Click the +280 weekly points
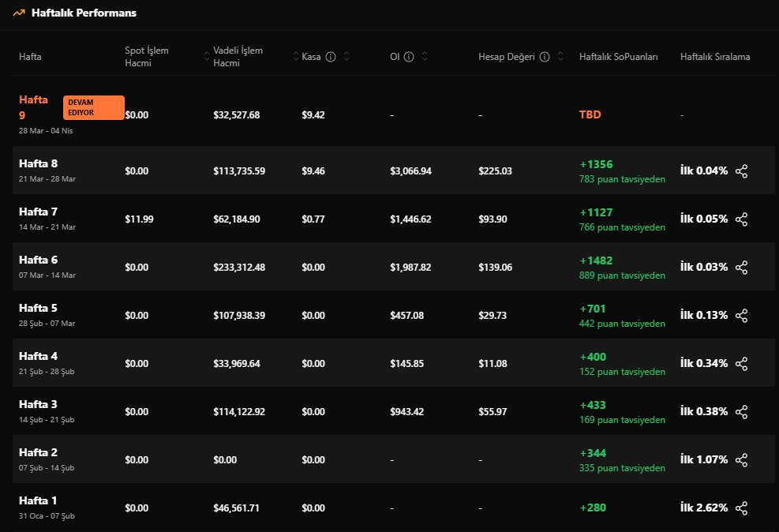The image size is (779, 532). pos(593,508)
